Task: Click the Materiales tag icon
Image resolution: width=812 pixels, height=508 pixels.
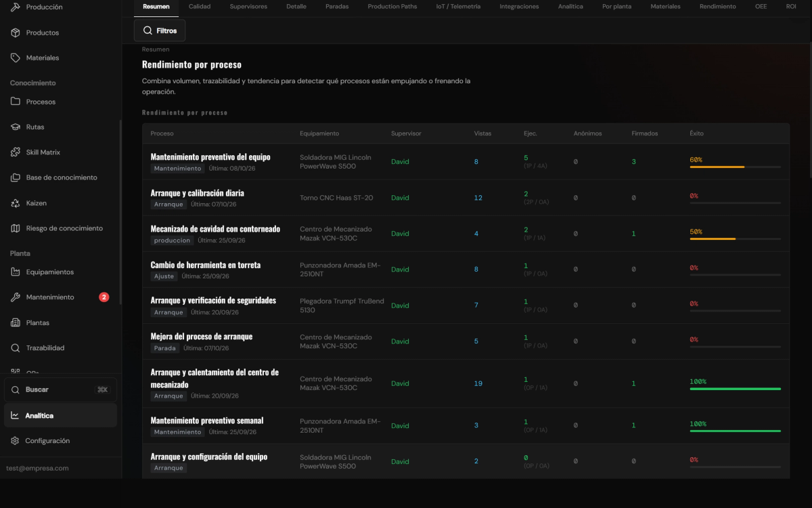Action: pyautogui.click(x=16, y=58)
